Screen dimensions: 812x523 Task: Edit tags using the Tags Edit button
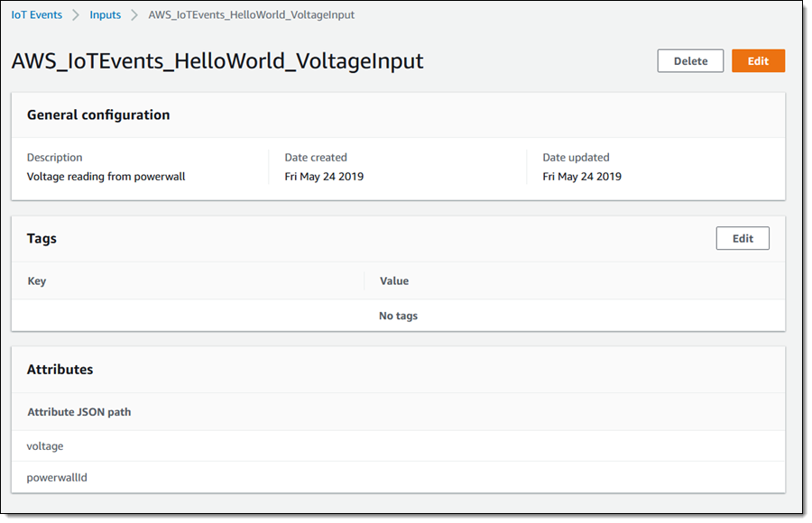pos(742,239)
